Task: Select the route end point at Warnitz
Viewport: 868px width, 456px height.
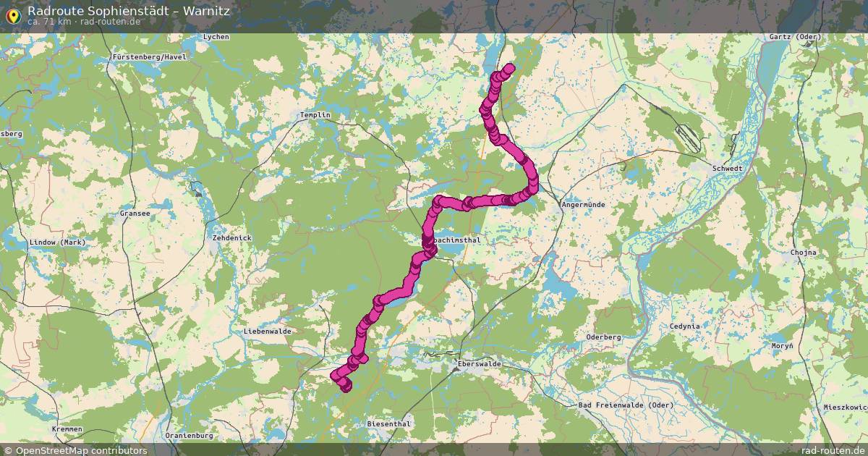Action: point(509,69)
